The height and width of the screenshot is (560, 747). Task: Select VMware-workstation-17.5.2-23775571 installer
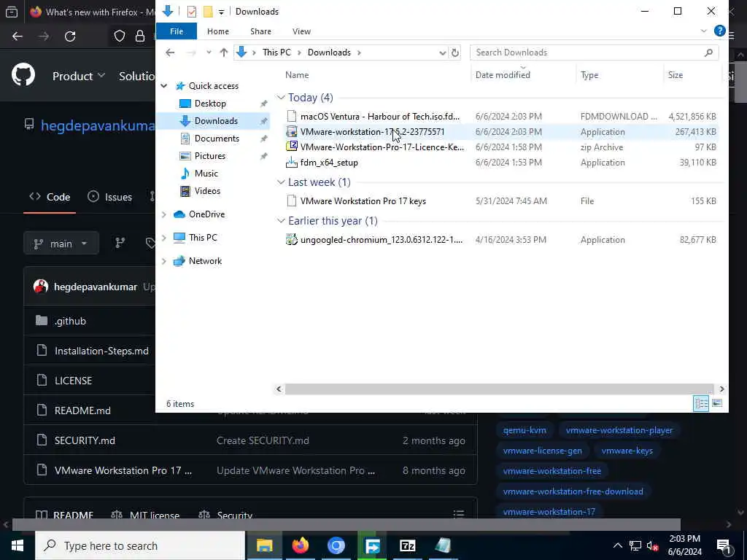(x=500, y=132)
